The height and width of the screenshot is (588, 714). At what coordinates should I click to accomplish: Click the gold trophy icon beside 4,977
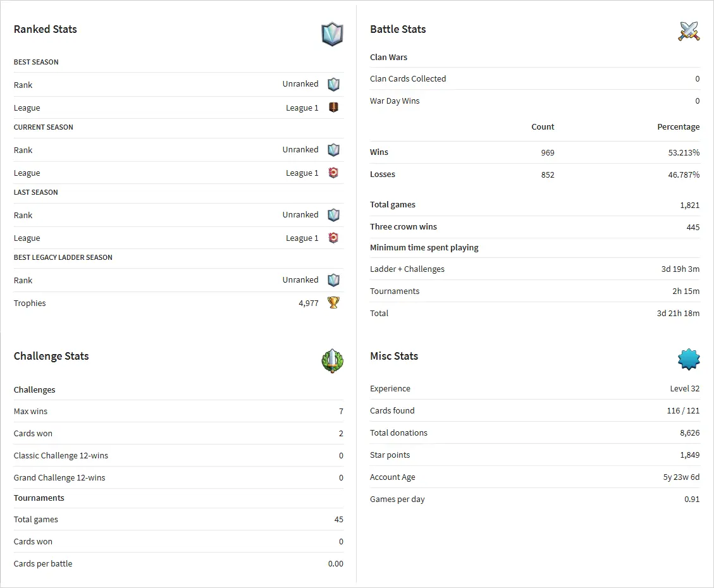point(333,303)
